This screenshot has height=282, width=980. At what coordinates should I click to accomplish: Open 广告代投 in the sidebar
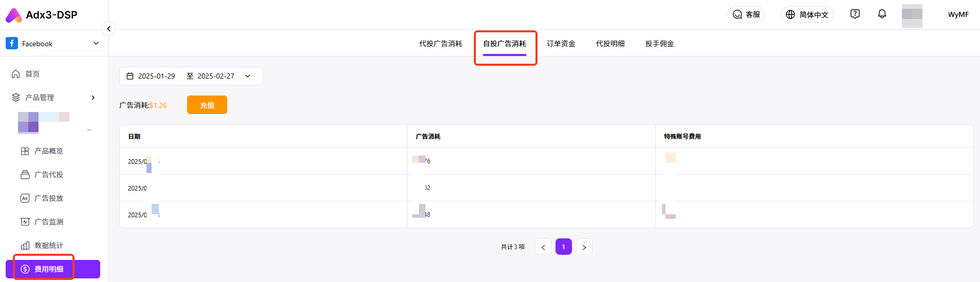(48, 175)
